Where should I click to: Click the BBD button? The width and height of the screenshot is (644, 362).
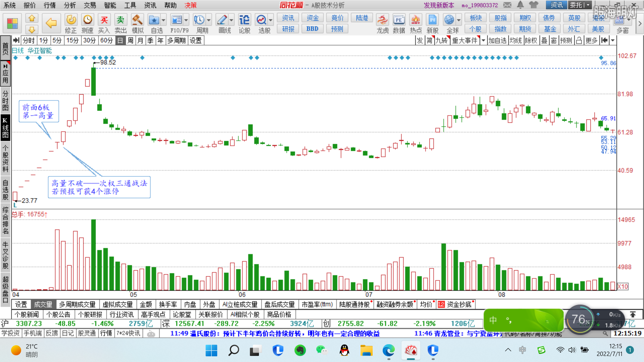312,29
